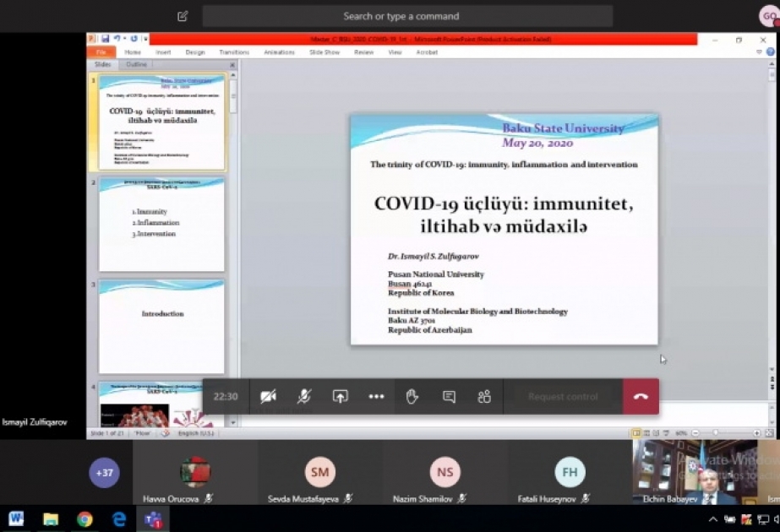Click the thumbnail pane scroll up arrow
Image resolution: width=780 pixels, height=532 pixels.
point(232,74)
